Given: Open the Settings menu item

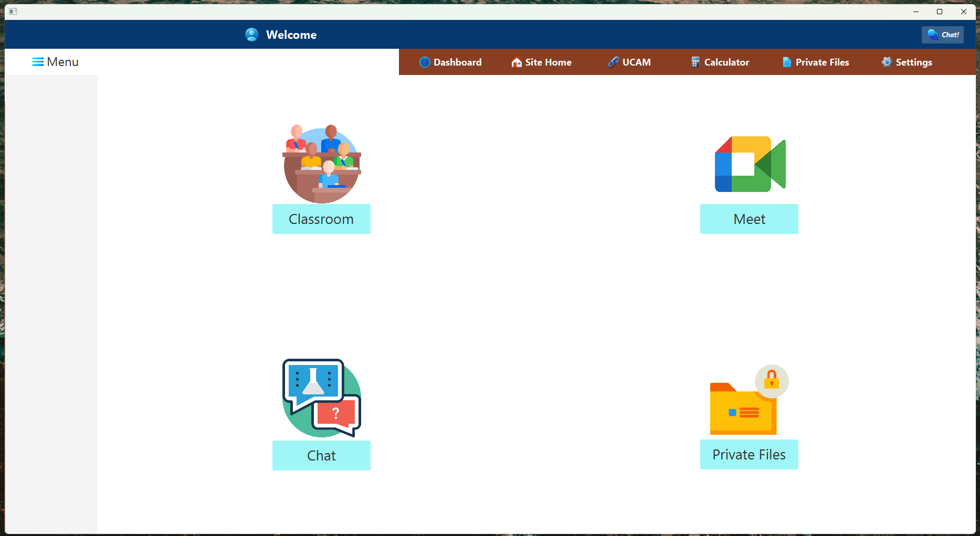Looking at the screenshot, I should (907, 62).
